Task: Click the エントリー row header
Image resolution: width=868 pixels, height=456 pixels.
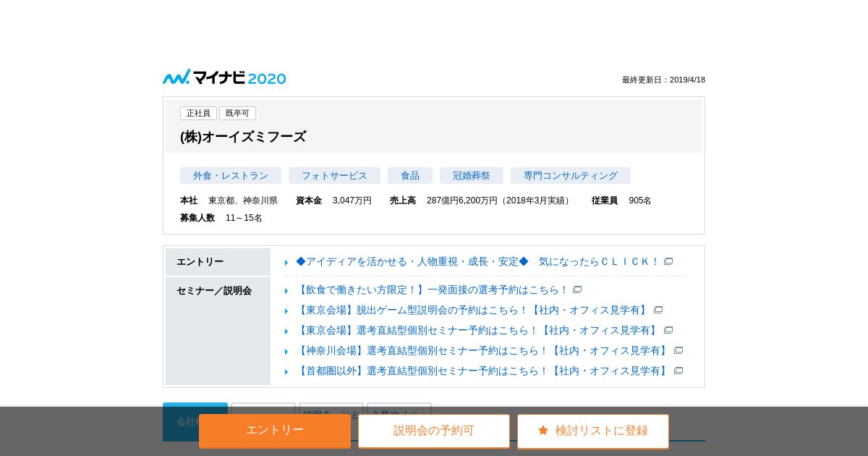Action: [218, 262]
